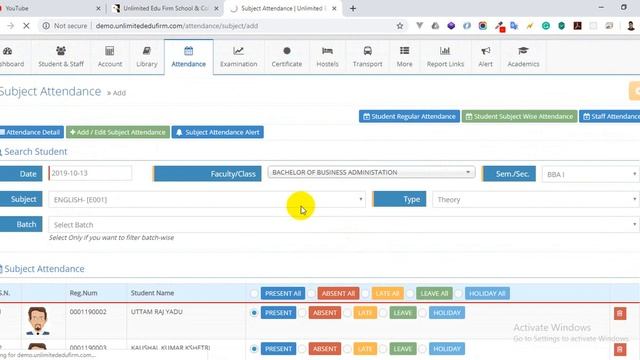Mark Uttam Raj Yadu as PRESENT

[254, 313]
